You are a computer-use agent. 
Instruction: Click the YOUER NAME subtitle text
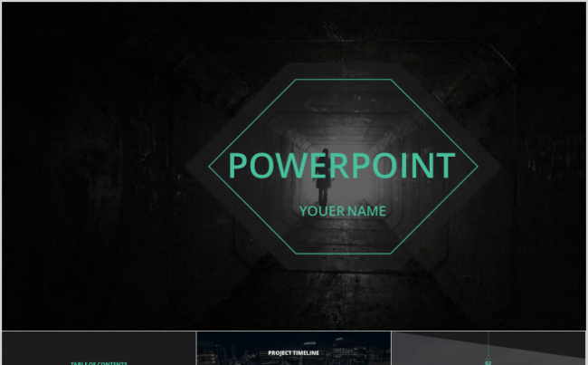[x=343, y=211]
